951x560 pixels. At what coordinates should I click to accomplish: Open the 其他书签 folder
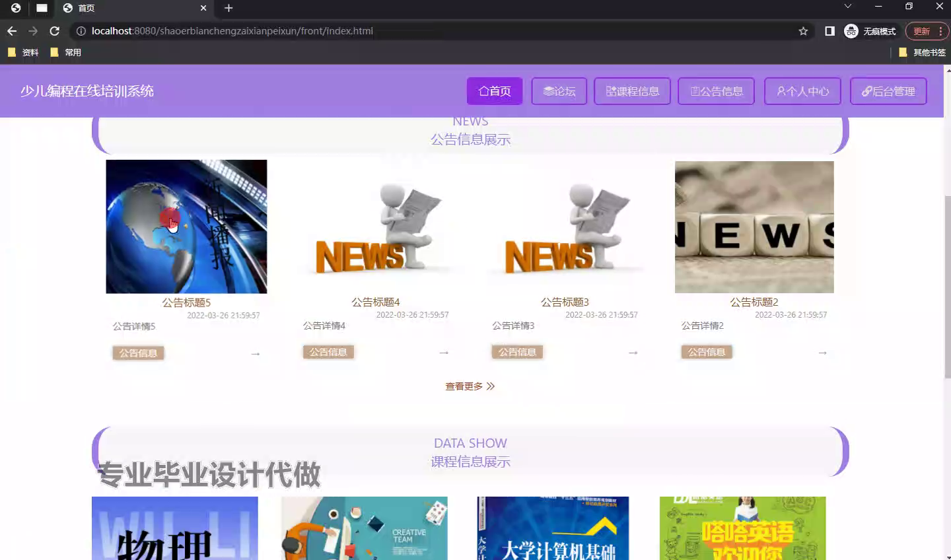click(x=922, y=52)
